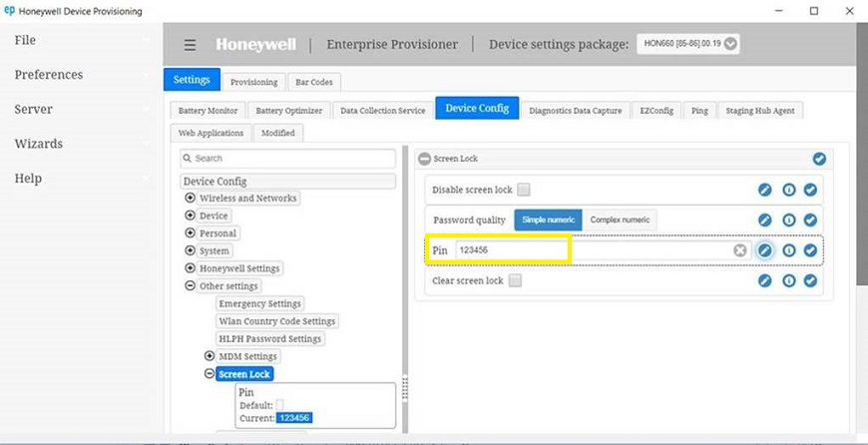Image resolution: width=868 pixels, height=445 pixels.
Task: Select Wlan Country Code Settings
Action: [x=276, y=321]
